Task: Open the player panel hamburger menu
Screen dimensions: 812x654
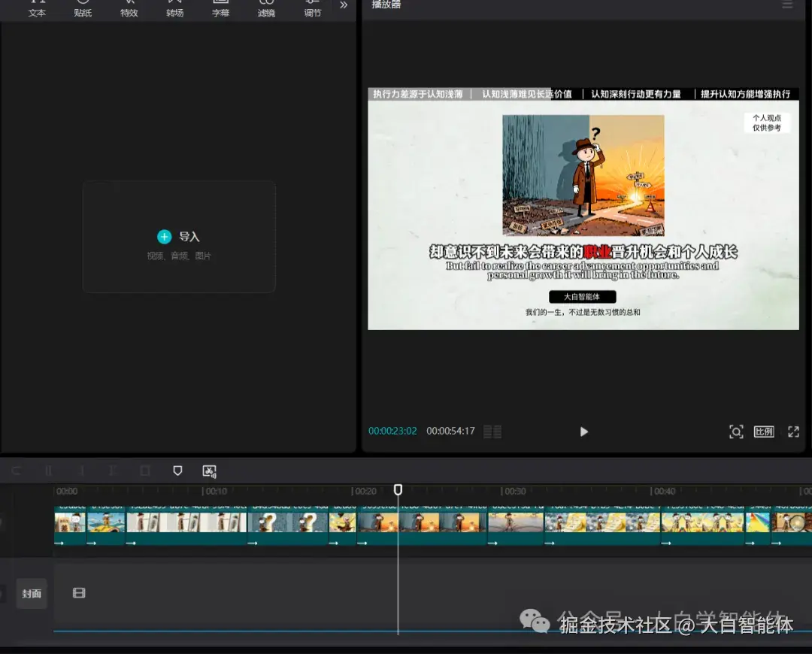Action: 787,5
